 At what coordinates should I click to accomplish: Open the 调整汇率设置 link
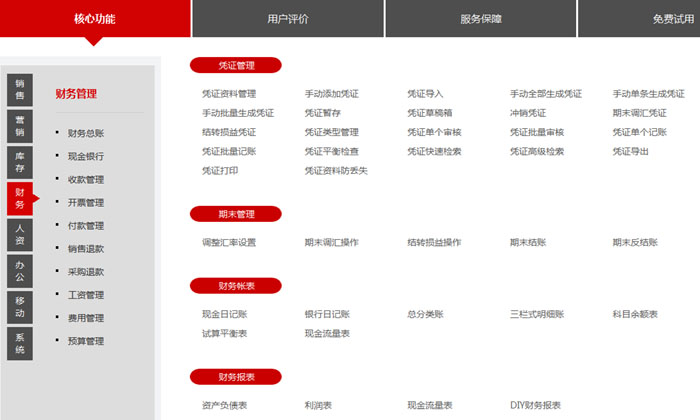tap(229, 242)
